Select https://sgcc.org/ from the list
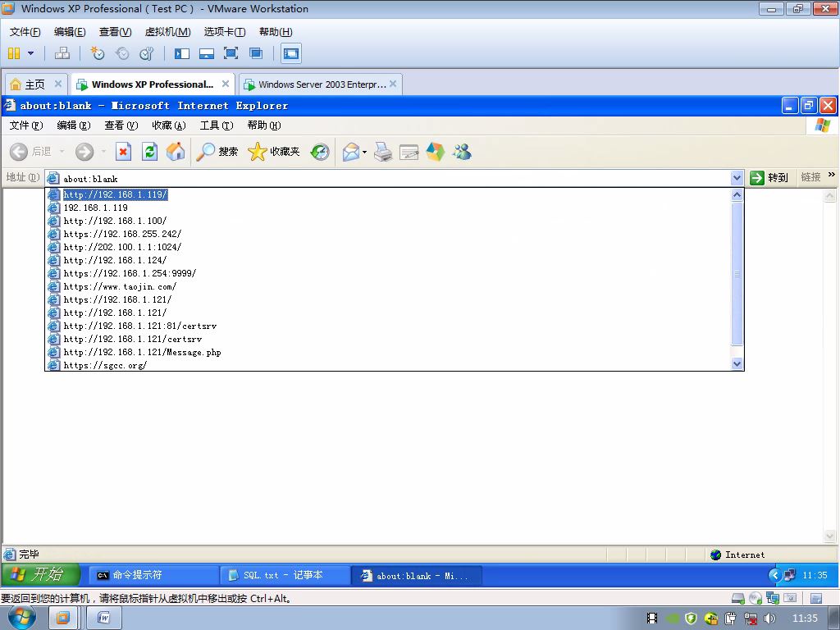This screenshot has width=840, height=630. click(x=388, y=365)
